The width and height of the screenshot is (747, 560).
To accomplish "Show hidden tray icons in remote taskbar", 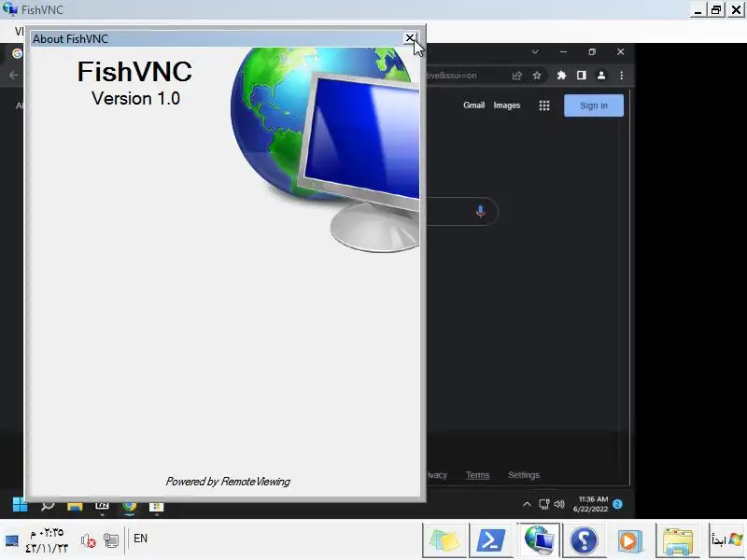I will tap(527, 504).
